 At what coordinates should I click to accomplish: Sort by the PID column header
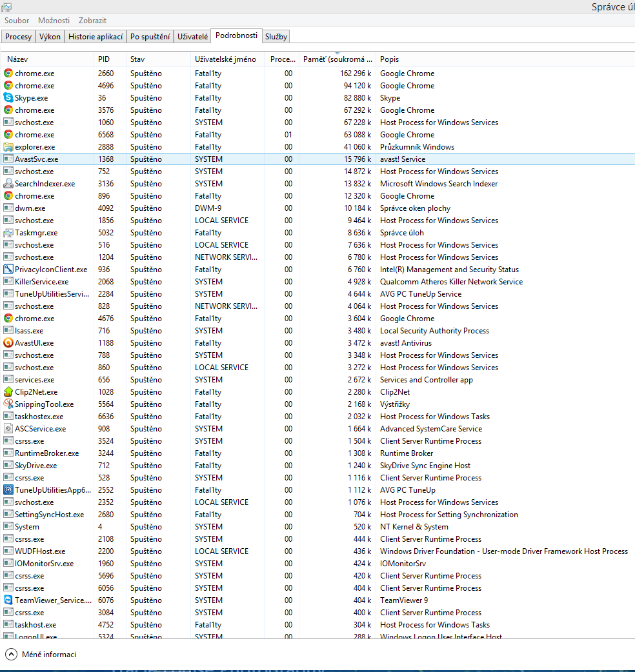110,59
